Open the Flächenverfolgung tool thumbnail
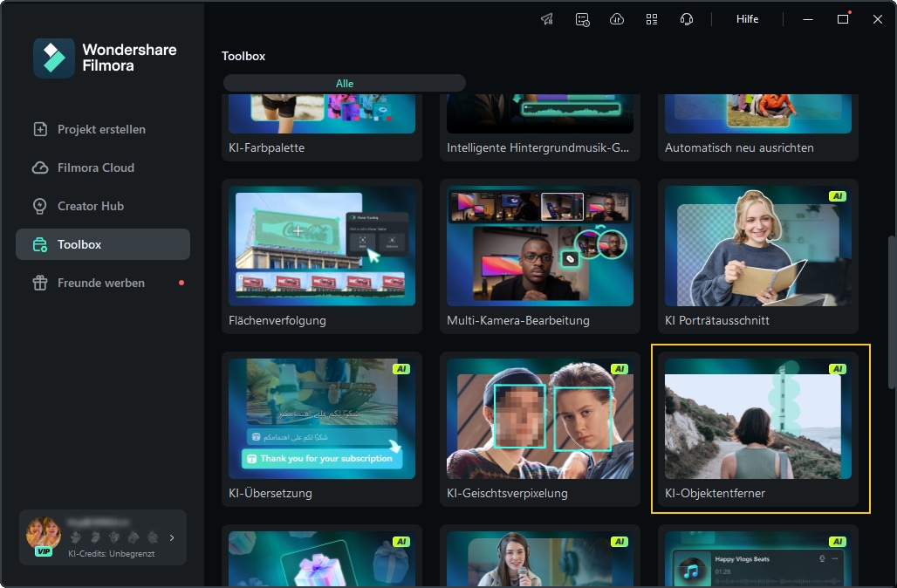Screen dimensions: 897x588 click(x=322, y=246)
